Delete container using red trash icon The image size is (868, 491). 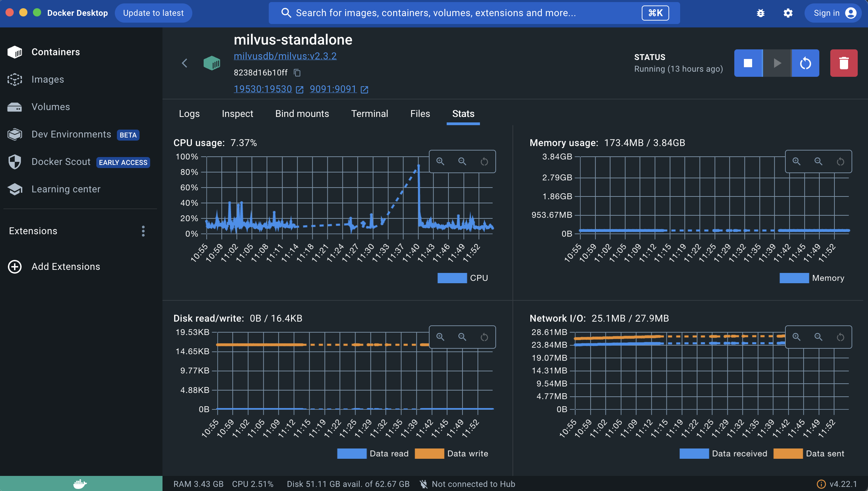click(x=844, y=63)
